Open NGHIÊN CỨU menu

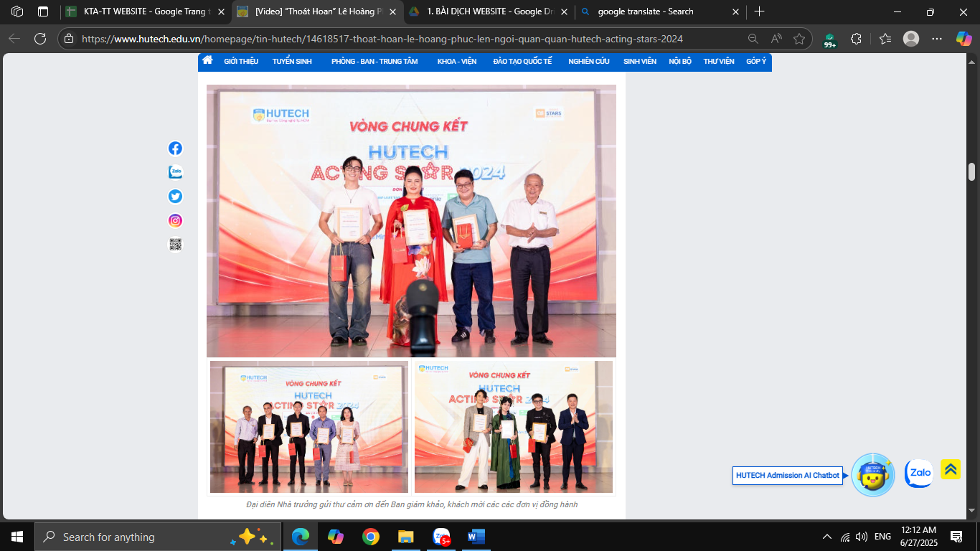[x=589, y=62]
